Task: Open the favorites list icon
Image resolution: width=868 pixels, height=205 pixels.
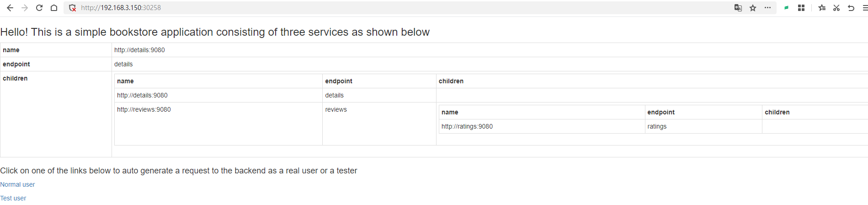Action: point(822,8)
